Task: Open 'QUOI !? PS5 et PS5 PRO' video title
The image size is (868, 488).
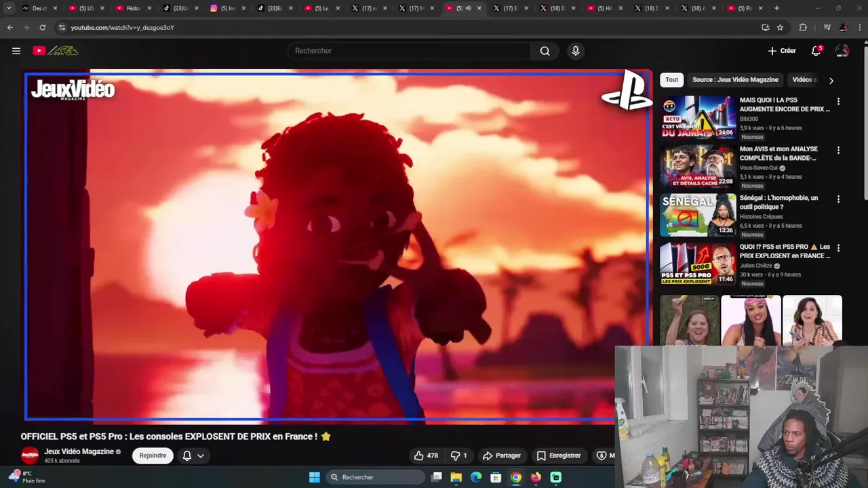Action: [785, 251]
